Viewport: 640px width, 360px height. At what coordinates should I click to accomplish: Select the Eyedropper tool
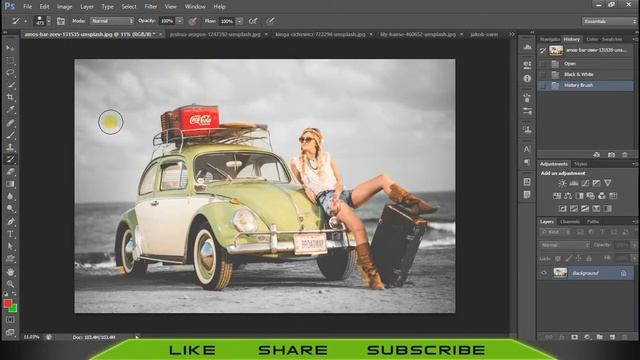[x=10, y=109]
